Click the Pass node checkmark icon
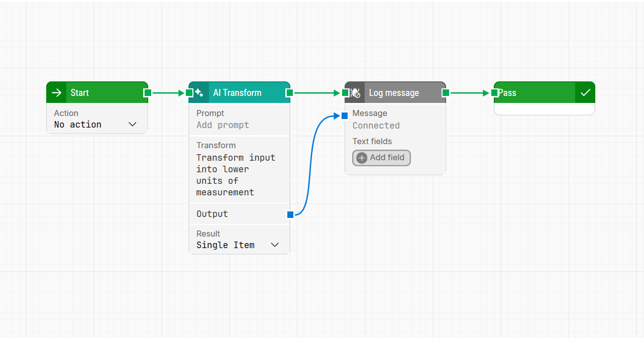The width and height of the screenshot is (644, 338). (585, 93)
